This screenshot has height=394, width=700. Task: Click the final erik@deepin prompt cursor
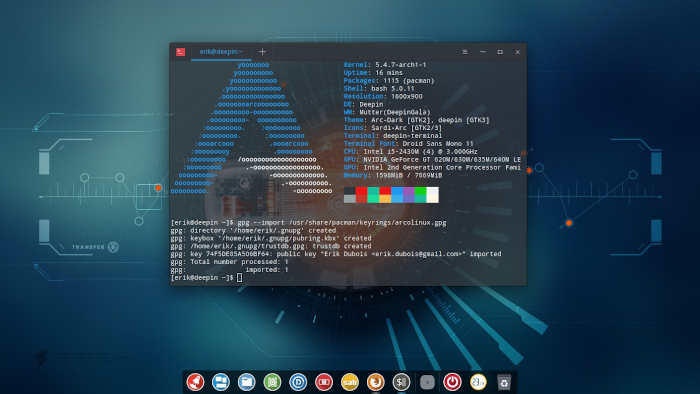point(239,278)
